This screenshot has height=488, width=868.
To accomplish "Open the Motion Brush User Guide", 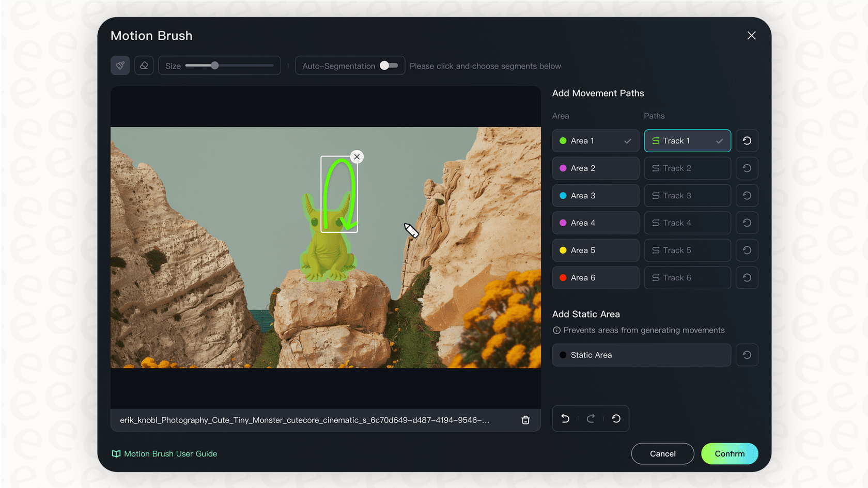I will pyautogui.click(x=164, y=453).
